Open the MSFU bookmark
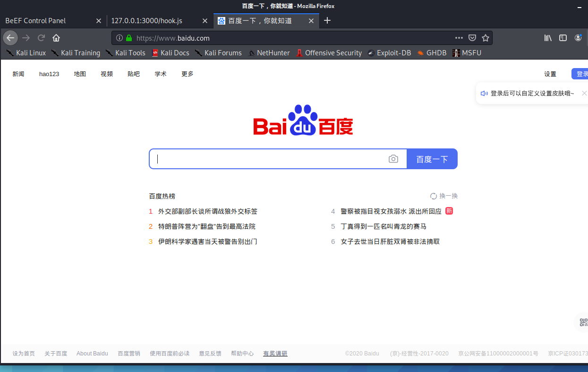This screenshot has width=588, height=372. click(467, 53)
